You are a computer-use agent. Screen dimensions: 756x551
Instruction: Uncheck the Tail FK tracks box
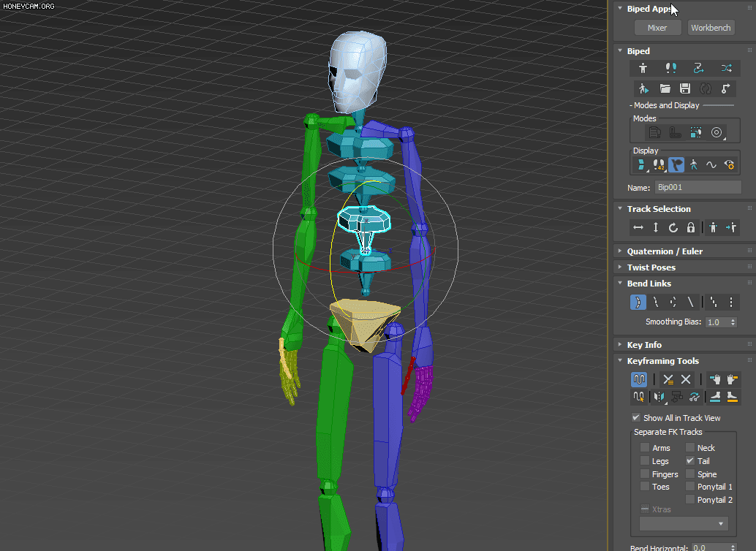point(690,460)
